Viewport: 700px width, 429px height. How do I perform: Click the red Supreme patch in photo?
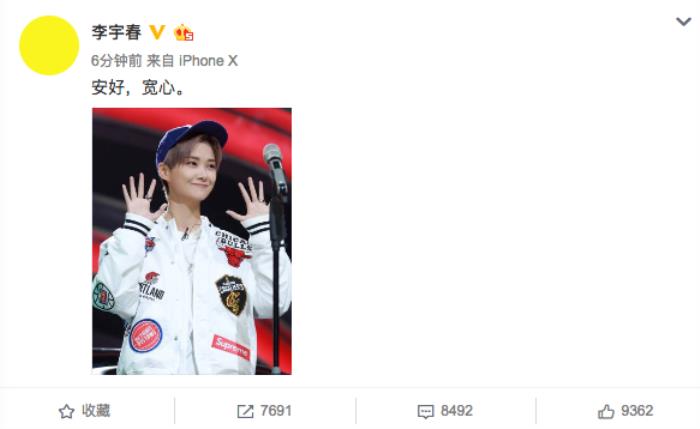coord(231,347)
